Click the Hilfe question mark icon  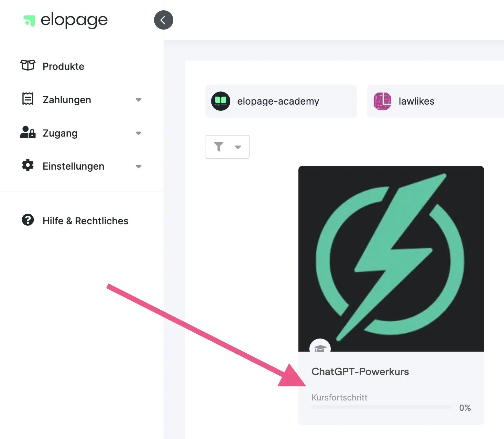[x=28, y=219]
